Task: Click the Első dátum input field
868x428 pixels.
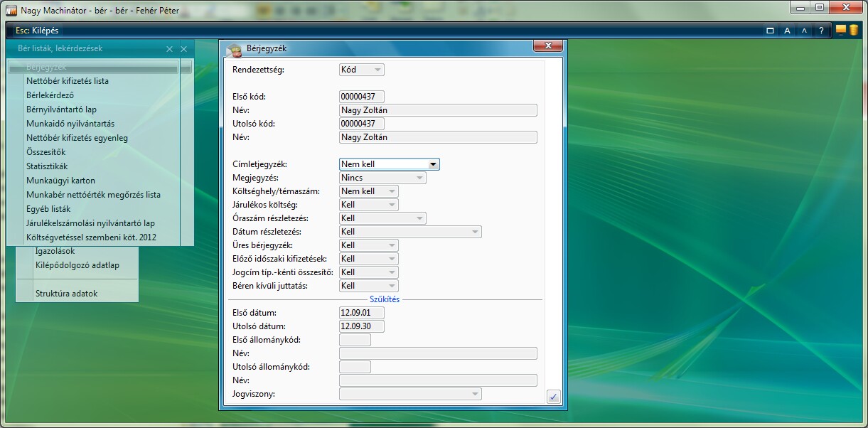Action: click(362, 313)
